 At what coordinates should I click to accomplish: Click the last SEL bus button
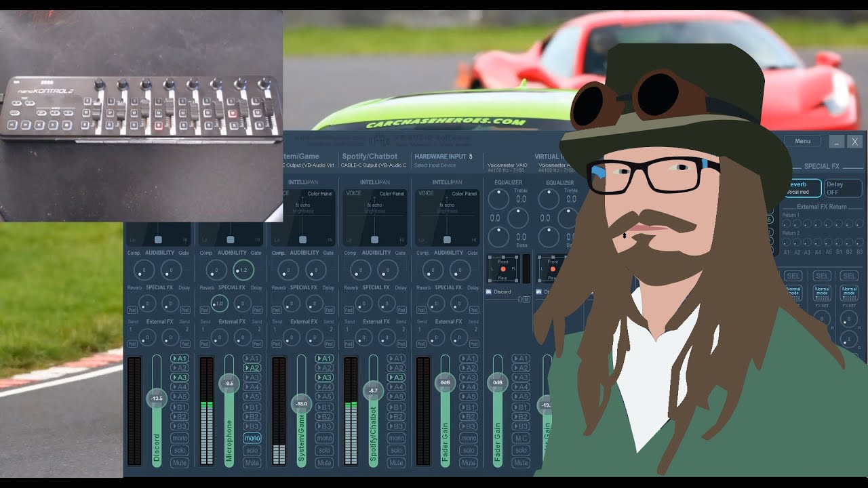coord(849,276)
